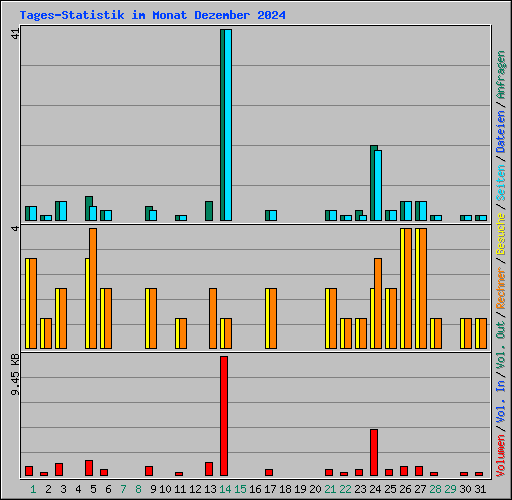Select the dark green bar for day 14
Viewport: 512px width, 500px height.
tap(222, 125)
